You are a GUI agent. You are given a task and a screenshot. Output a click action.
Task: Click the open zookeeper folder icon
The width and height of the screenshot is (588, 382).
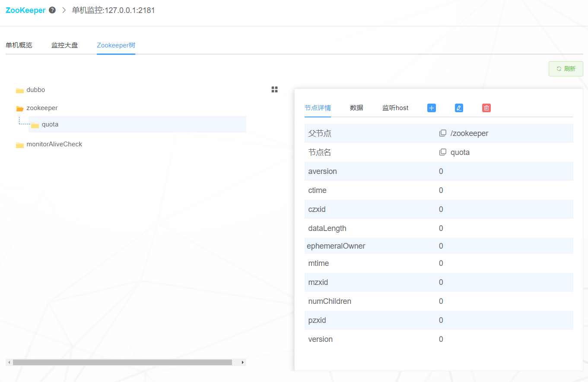[x=20, y=108]
